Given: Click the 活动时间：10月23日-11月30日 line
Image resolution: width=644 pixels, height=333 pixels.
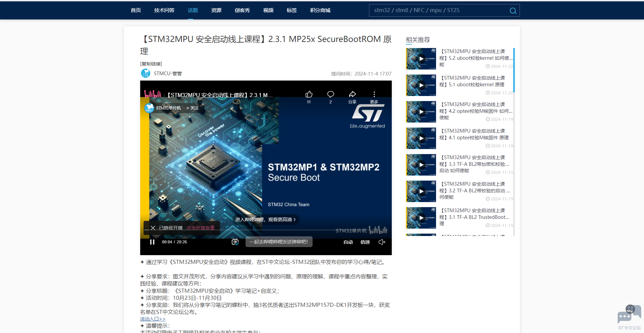Looking at the screenshot, I should [x=181, y=298].
